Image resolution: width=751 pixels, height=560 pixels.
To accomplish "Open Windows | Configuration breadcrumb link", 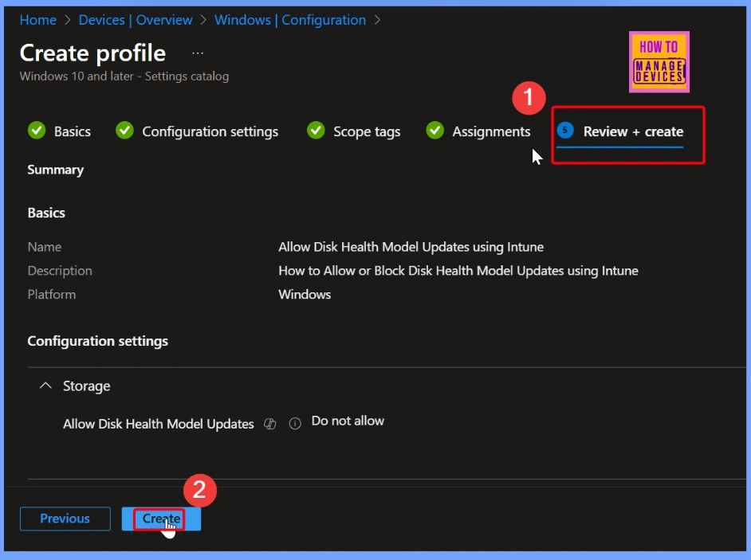I will [x=290, y=20].
